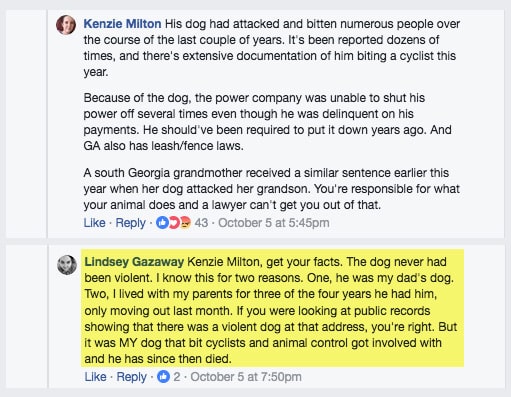Like Kenzie Milton's comment
This screenshot has height=397, width=511.
point(94,223)
